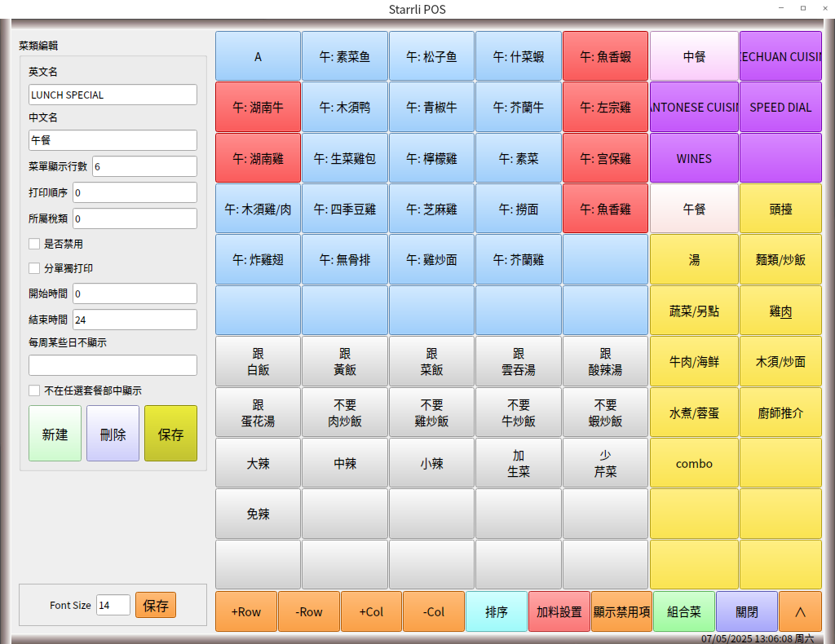Toggle 不在任選套餐部中顯示 checkbox
The width and height of the screenshot is (835, 644).
coord(34,390)
